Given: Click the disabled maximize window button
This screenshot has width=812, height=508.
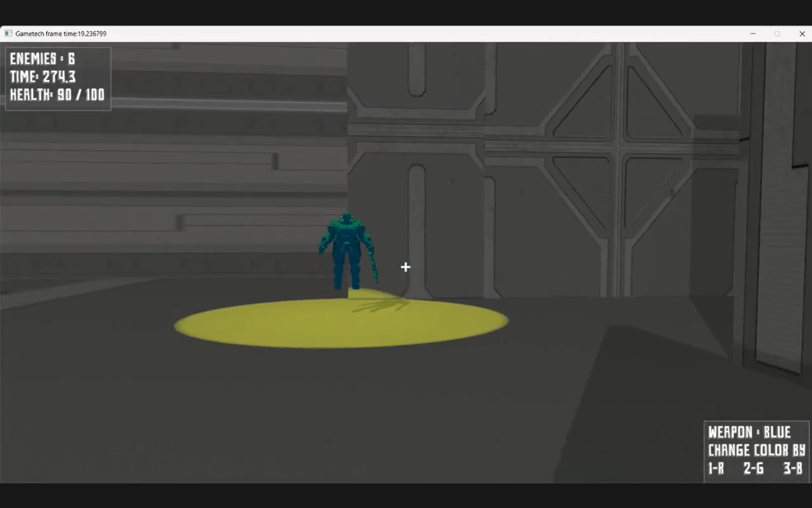Looking at the screenshot, I should click(x=777, y=34).
